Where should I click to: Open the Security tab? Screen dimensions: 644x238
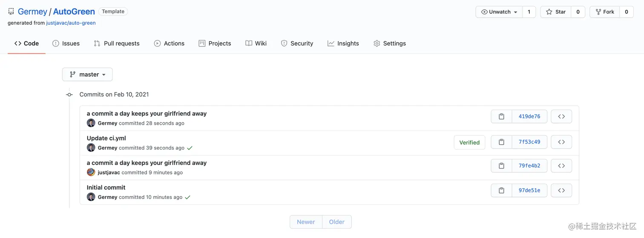click(x=297, y=43)
